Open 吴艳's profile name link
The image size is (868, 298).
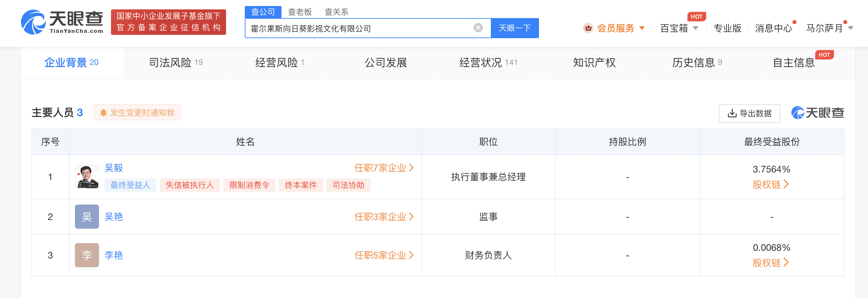click(x=114, y=217)
